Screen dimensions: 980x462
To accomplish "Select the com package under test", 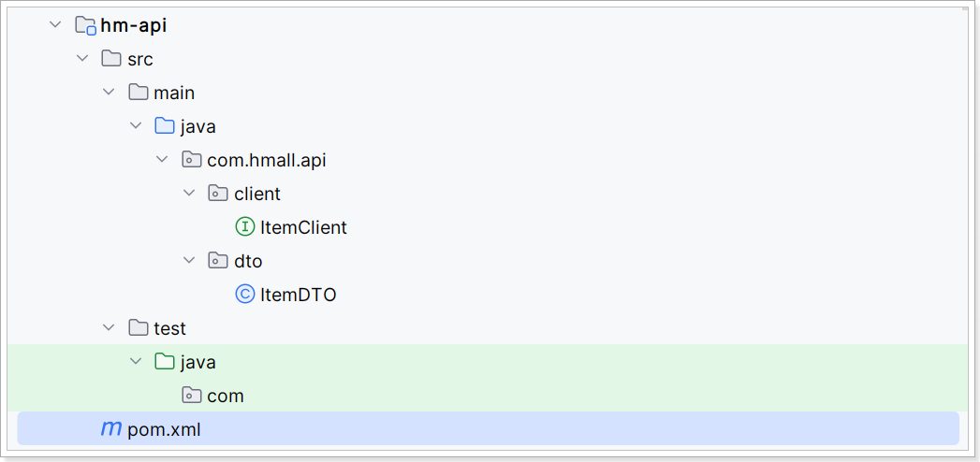I will [x=226, y=396].
